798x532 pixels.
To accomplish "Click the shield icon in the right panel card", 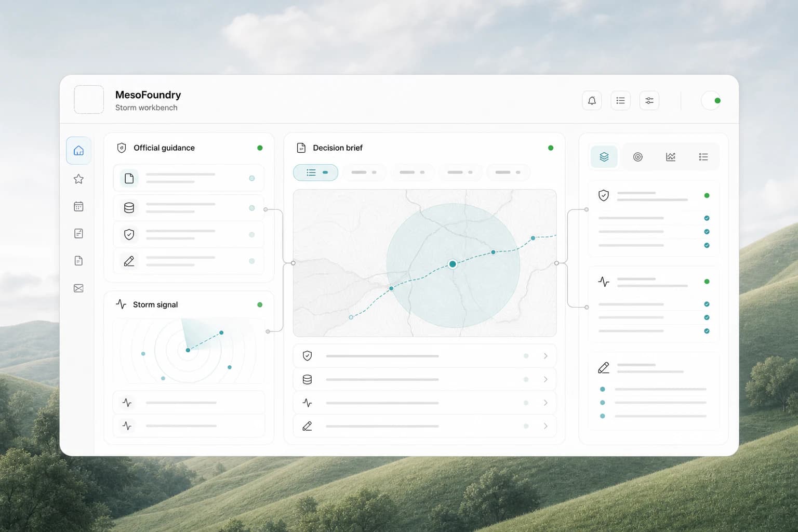I will (x=604, y=195).
